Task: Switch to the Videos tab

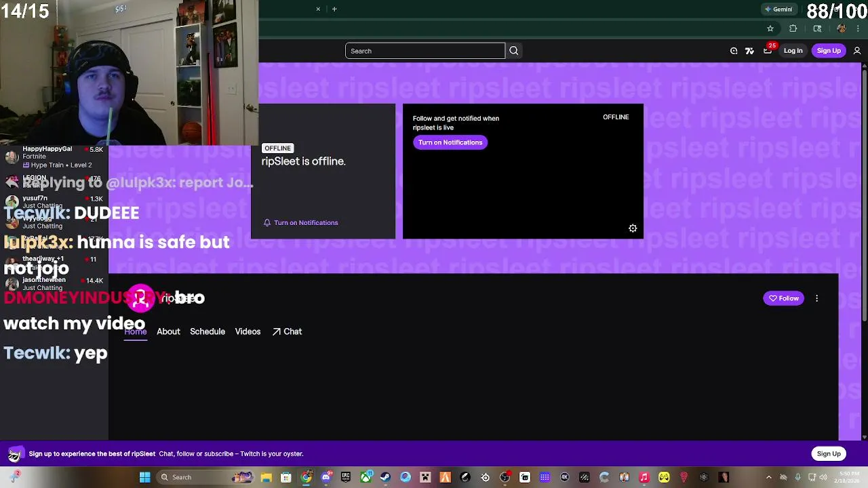Action: (248, 331)
